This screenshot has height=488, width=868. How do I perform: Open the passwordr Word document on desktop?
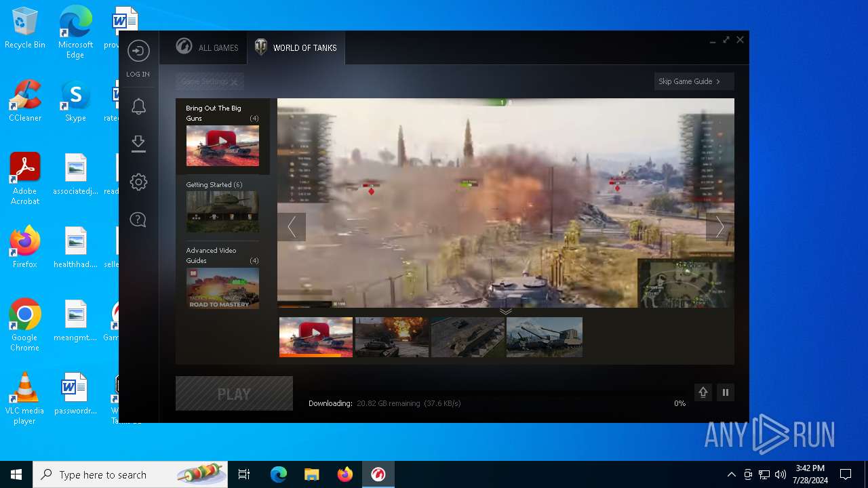[x=75, y=394]
